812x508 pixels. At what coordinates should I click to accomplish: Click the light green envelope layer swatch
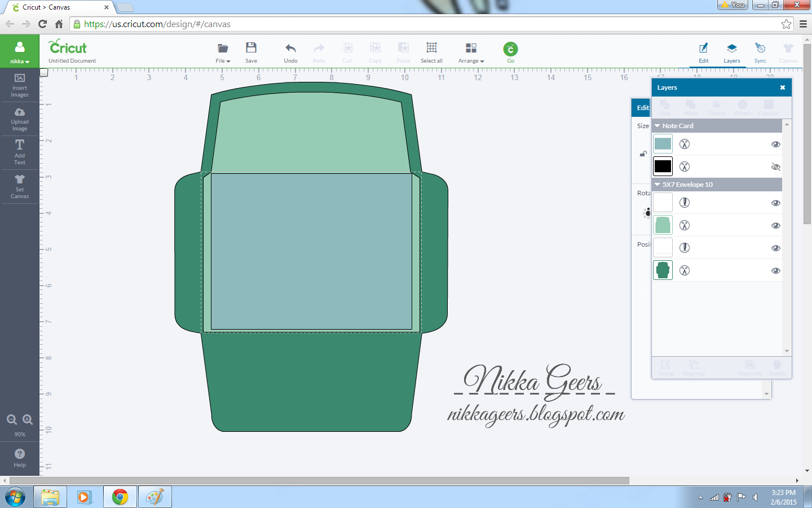point(663,225)
